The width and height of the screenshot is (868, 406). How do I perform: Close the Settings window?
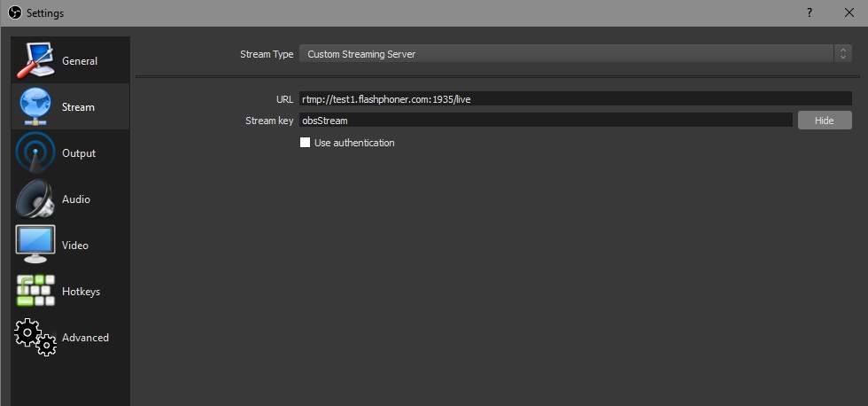849,13
